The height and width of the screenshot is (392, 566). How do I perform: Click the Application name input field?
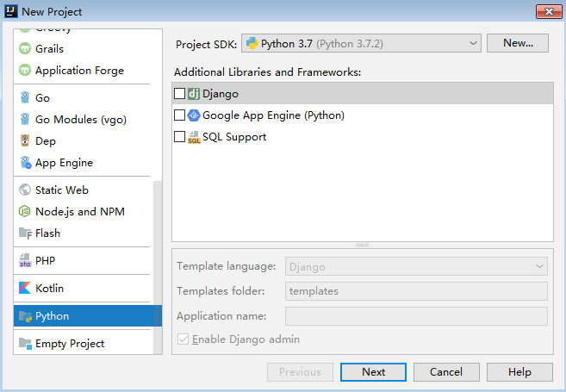(416, 316)
